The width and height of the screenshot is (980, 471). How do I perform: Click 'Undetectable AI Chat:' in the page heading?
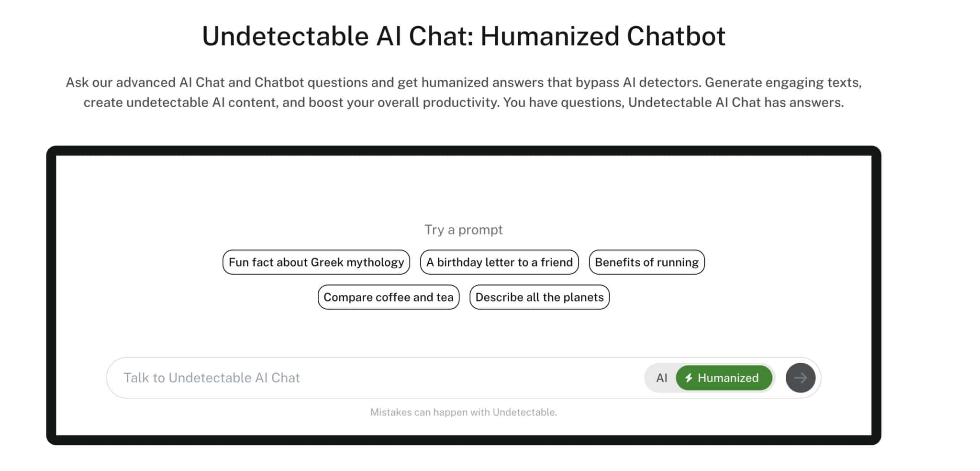337,36
